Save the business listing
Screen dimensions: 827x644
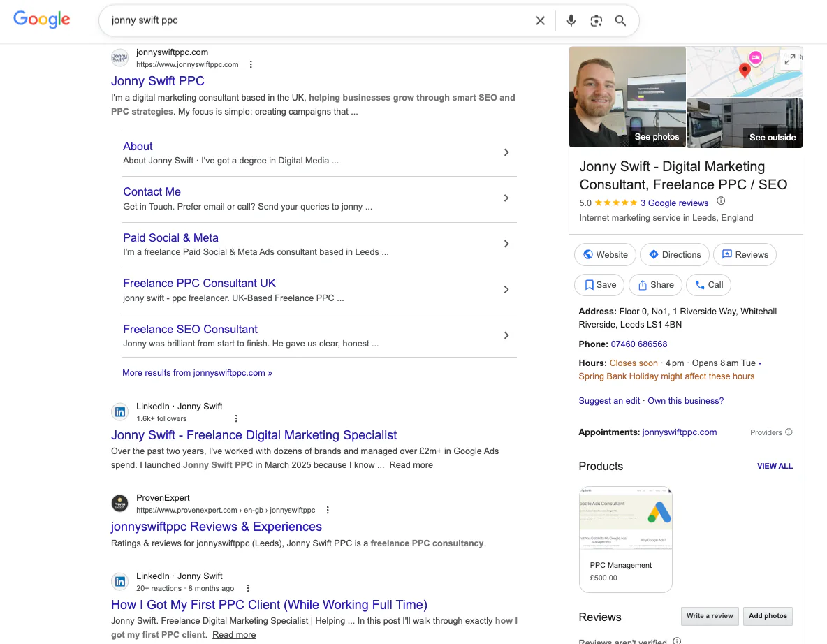pos(599,285)
